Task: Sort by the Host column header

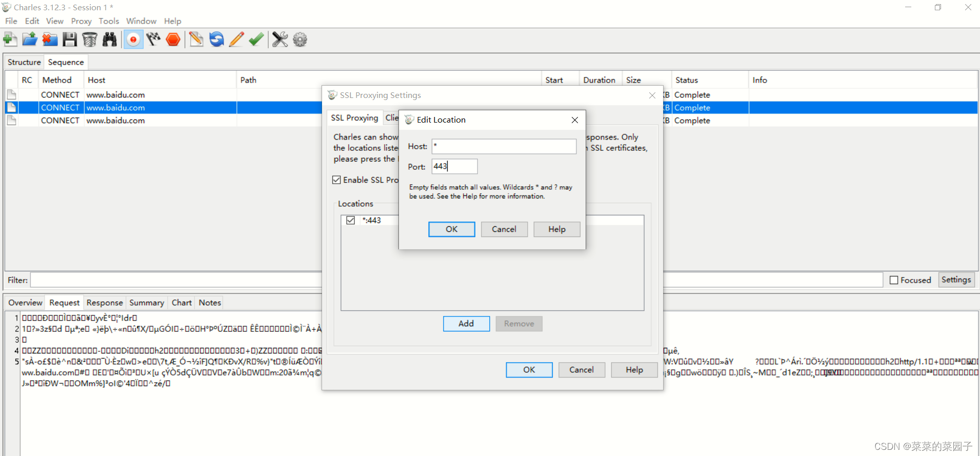Action: 160,80
